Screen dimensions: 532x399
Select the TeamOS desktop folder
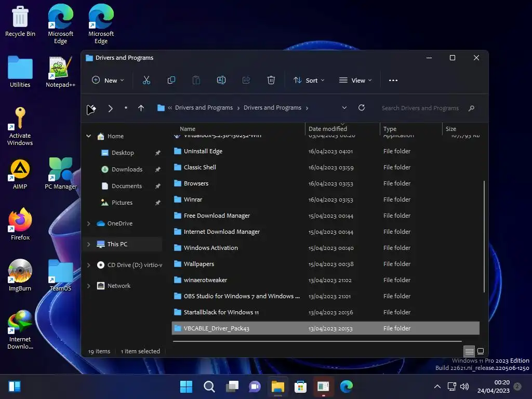tap(60, 275)
